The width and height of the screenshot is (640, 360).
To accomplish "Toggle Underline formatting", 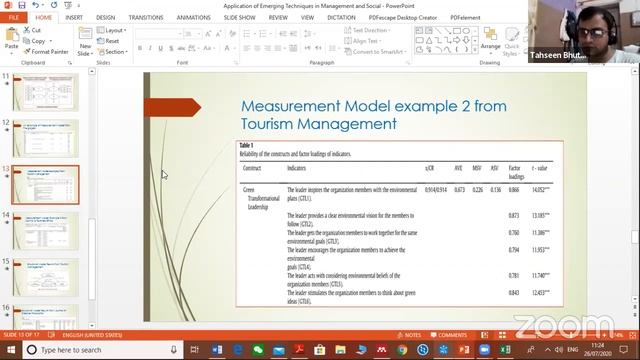I will [x=160, y=48].
